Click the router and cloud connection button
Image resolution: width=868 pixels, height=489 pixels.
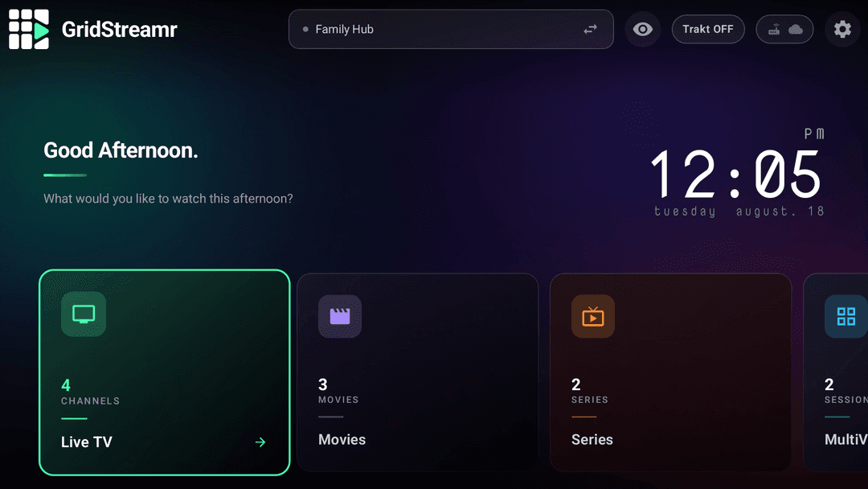[x=784, y=29]
